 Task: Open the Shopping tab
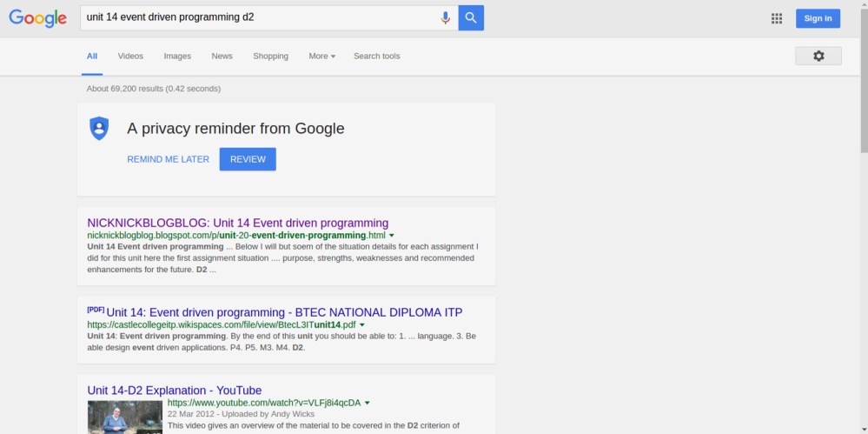pyautogui.click(x=270, y=56)
